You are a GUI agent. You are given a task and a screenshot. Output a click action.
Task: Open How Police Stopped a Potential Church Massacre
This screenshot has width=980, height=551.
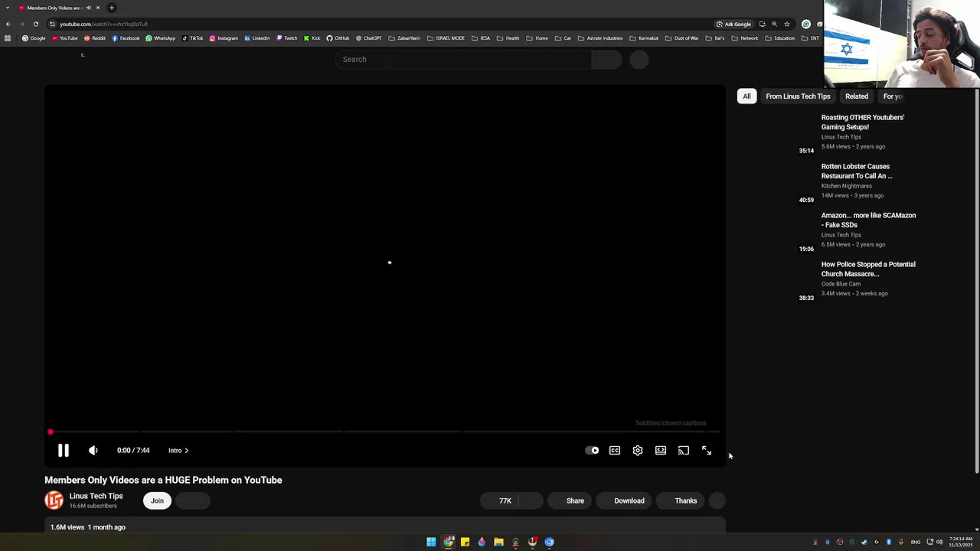coord(868,269)
